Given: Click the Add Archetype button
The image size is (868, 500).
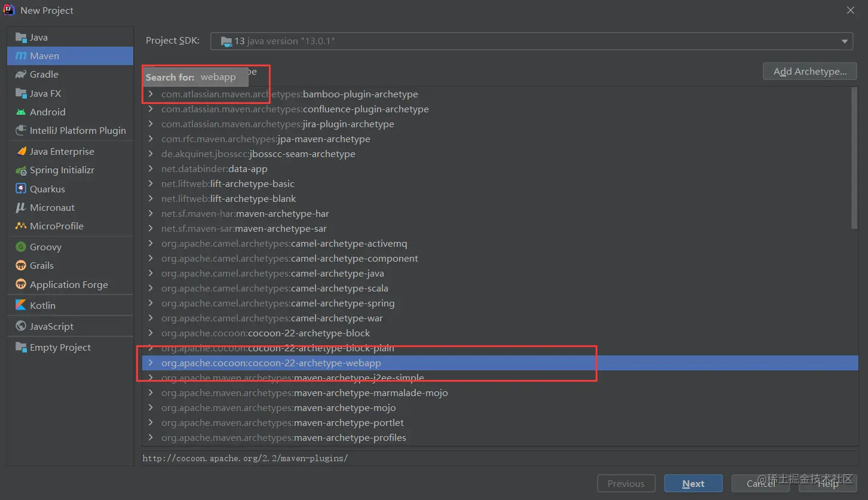Looking at the screenshot, I should (x=810, y=71).
